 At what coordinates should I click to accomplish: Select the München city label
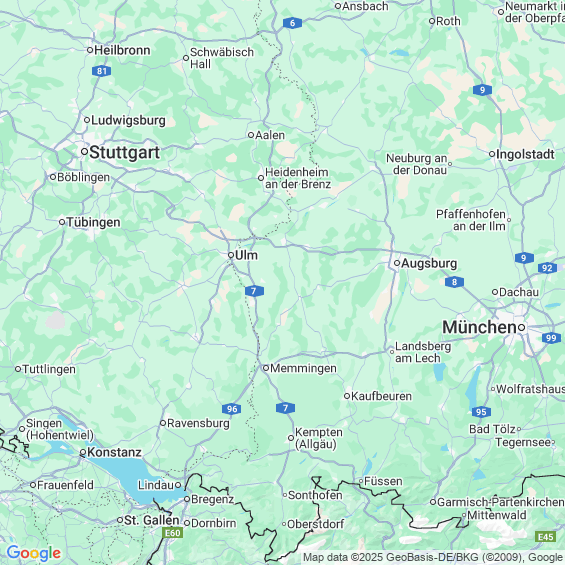pyautogui.click(x=479, y=327)
